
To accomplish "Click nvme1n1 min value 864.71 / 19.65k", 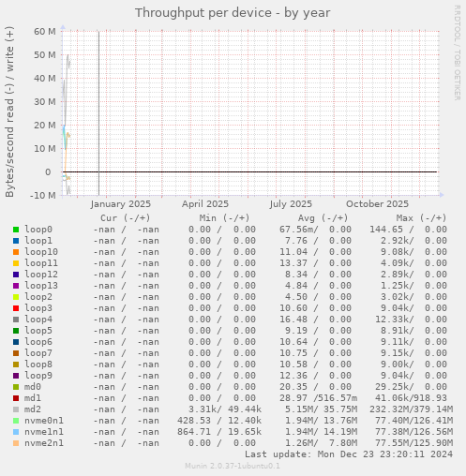I will tap(219, 432).
